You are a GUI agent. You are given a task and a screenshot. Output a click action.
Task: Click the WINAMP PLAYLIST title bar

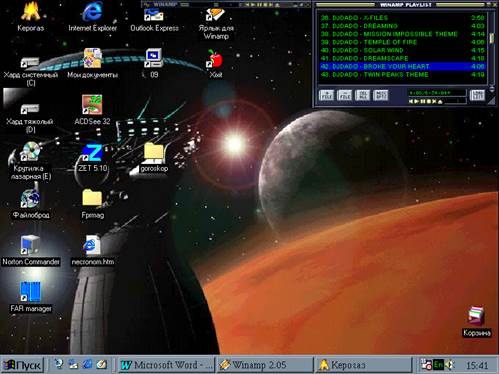[x=405, y=5]
